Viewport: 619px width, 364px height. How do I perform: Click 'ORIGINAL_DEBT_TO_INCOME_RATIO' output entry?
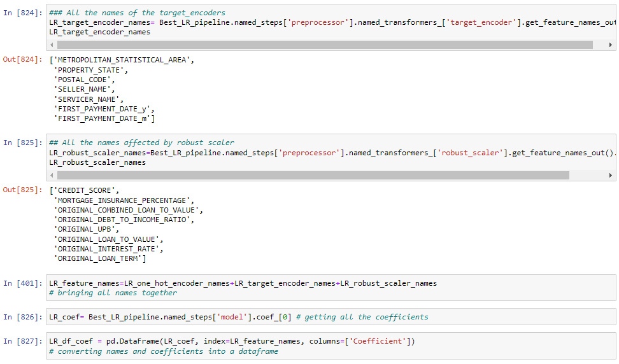[122, 220]
